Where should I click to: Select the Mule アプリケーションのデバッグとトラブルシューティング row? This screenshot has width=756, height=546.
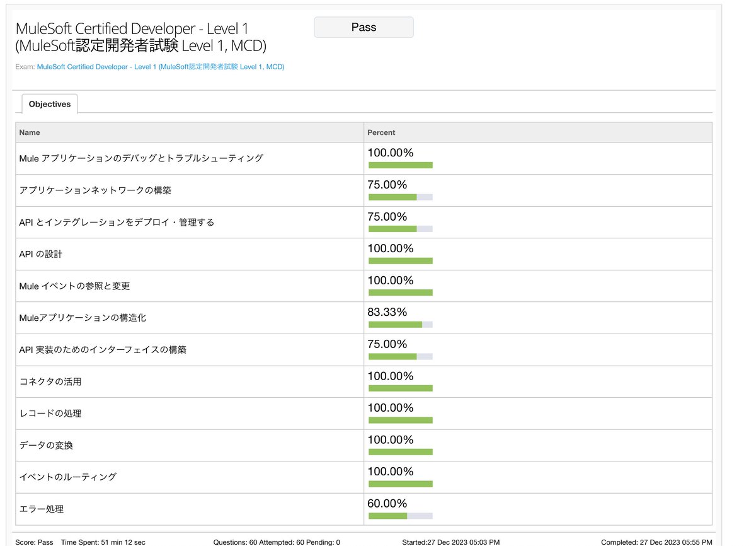pos(364,158)
